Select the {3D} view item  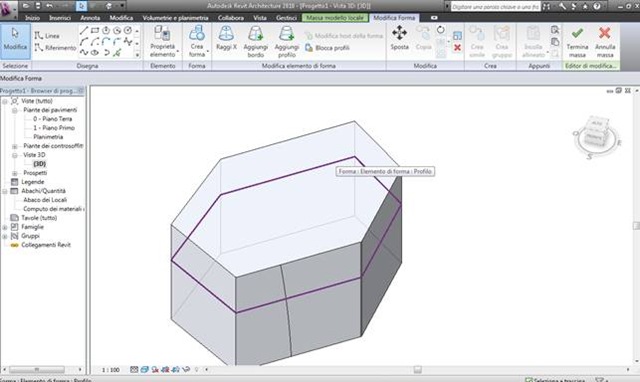[40, 164]
